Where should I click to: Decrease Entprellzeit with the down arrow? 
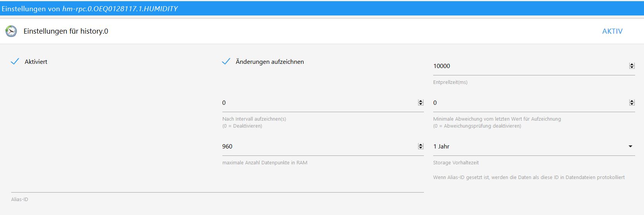(x=632, y=67)
